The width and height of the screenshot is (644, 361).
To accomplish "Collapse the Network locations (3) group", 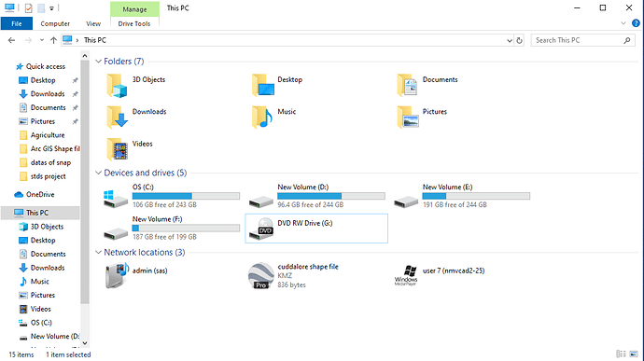I will 98,252.
